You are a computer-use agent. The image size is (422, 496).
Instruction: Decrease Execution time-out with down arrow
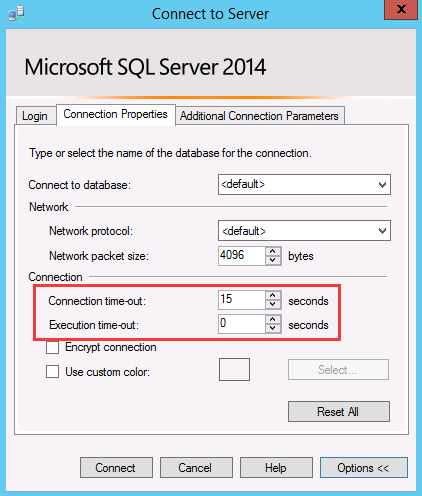273,328
